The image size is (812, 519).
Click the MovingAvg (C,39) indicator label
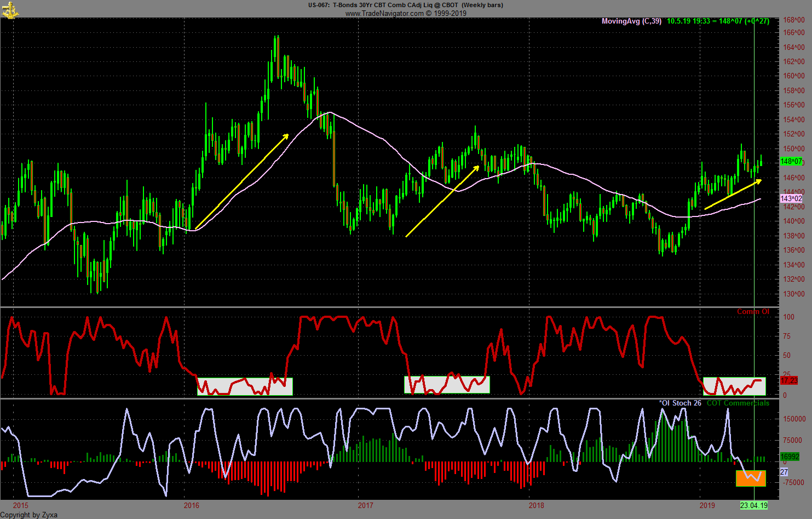click(x=631, y=21)
